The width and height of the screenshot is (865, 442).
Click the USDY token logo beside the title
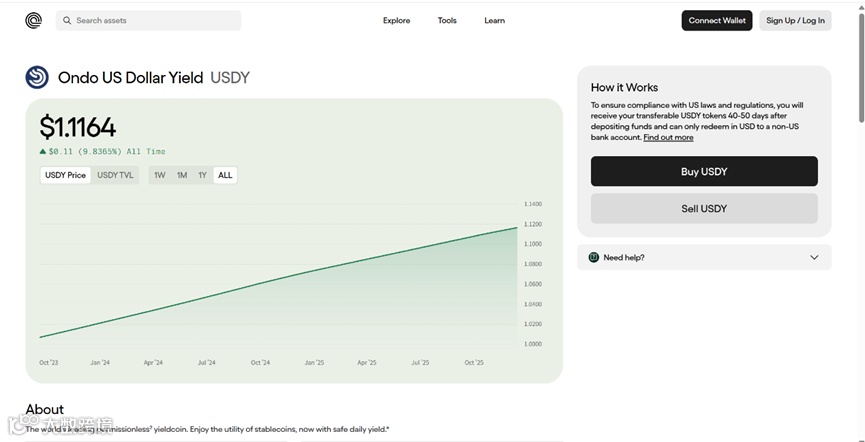coord(37,77)
